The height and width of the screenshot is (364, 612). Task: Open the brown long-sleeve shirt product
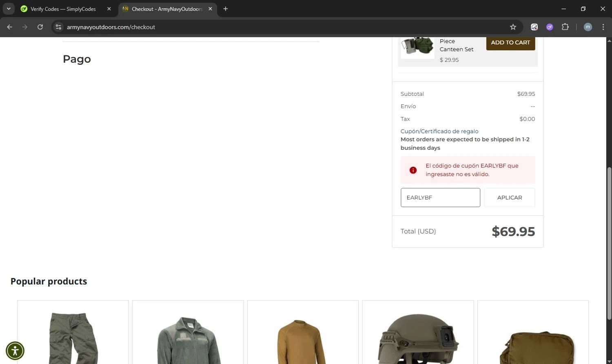coord(303,332)
